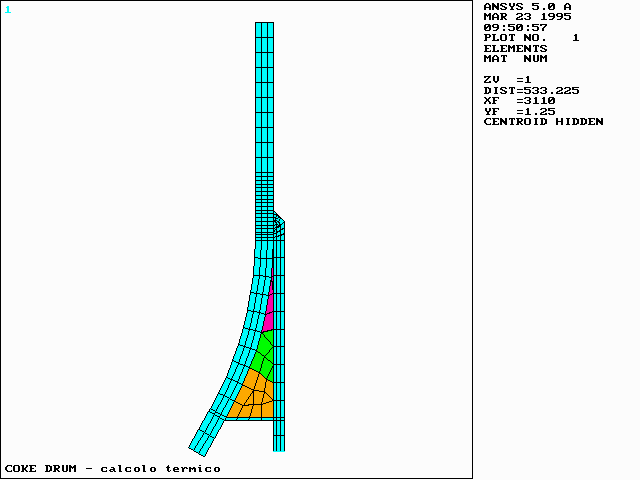Click the 'DIST=533.225' value
Screen dimensions: 640x480
(531, 91)
